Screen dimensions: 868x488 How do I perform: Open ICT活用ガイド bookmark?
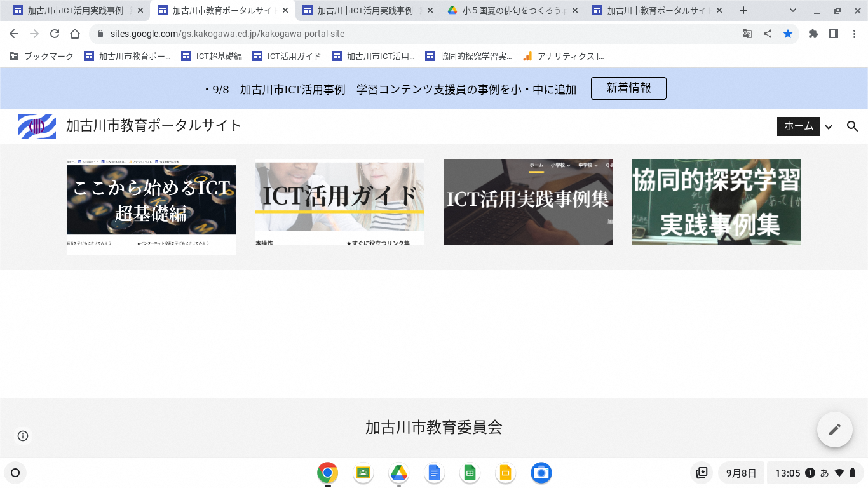(287, 56)
